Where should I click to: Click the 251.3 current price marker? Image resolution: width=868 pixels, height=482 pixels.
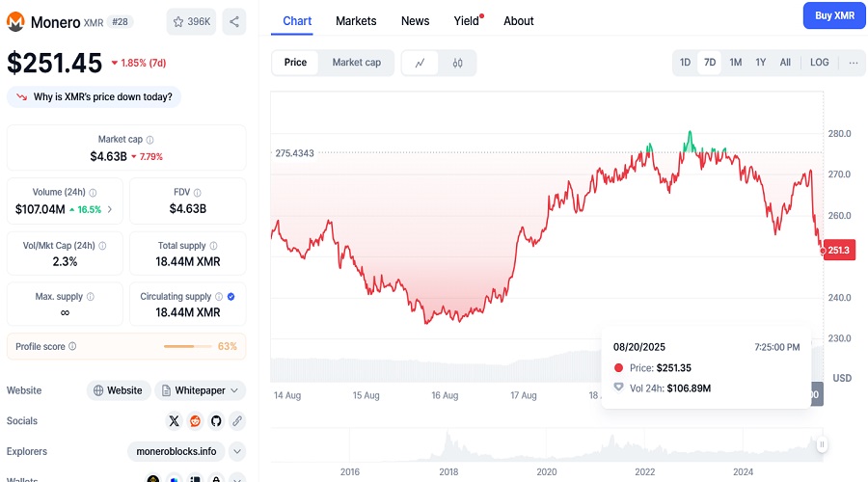pos(839,250)
